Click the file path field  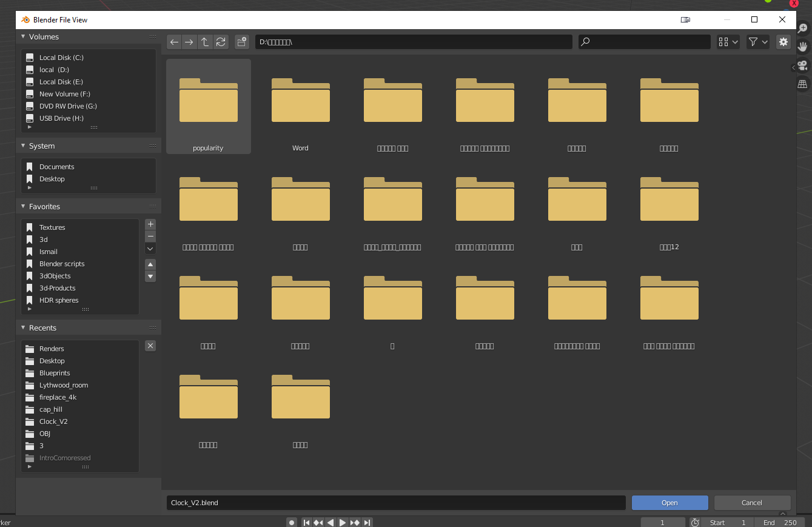coord(414,42)
